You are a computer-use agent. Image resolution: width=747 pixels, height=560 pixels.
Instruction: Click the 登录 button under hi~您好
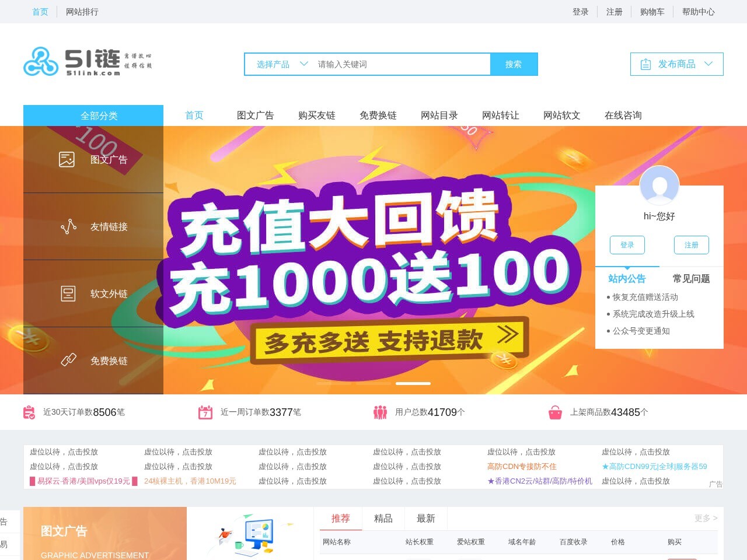point(627,245)
